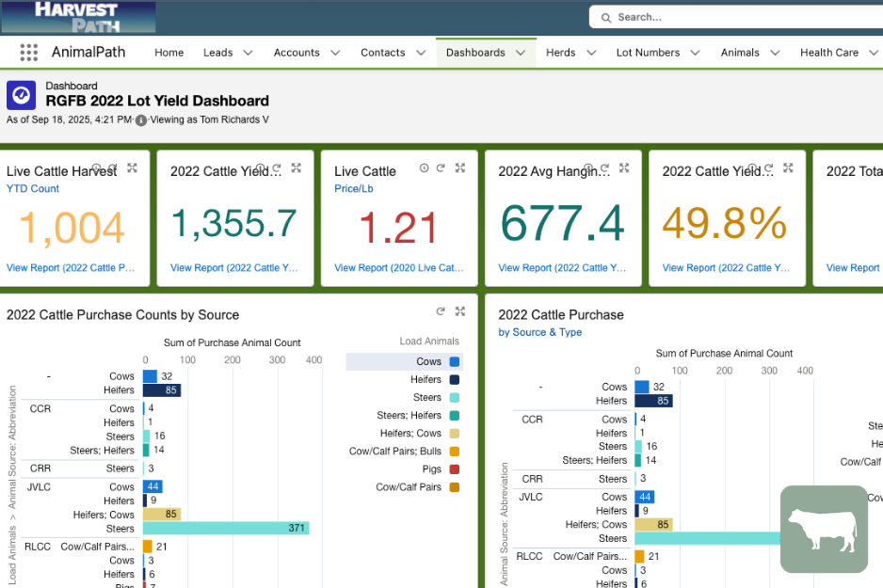Refresh the Live Cattle Harvest widget

pos(113,167)
